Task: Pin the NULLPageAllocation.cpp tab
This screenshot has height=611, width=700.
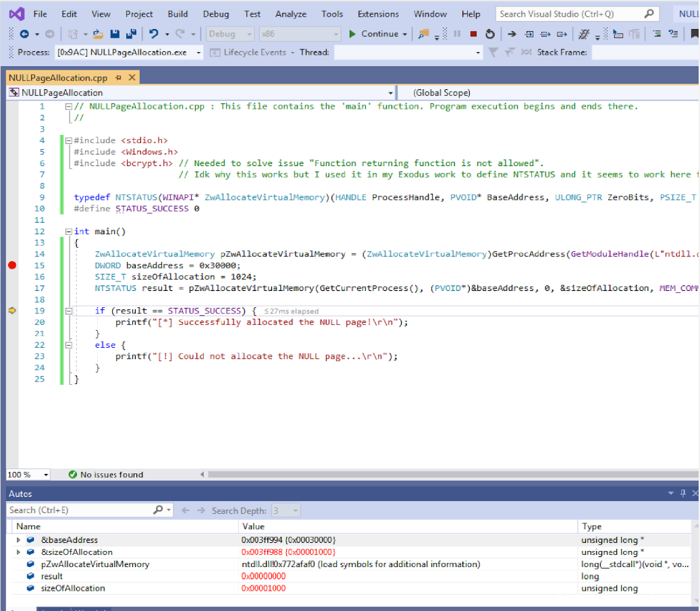Action: (118, 78)
